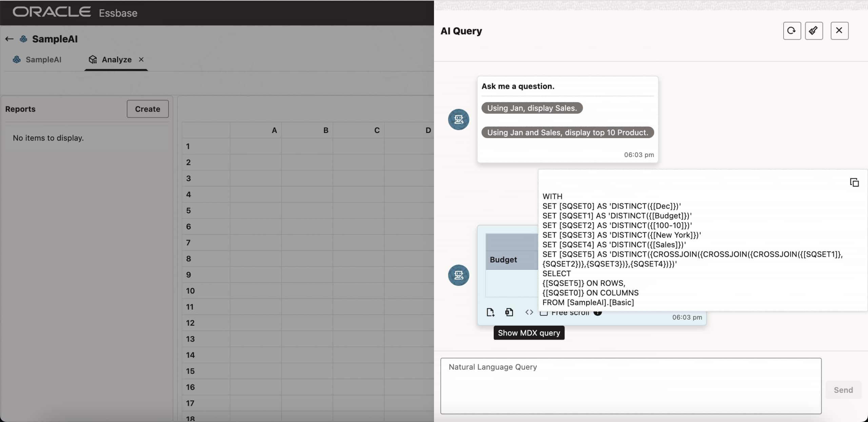Select 'Using Jan and Sales, display top 10 Product.'
Image resolution: width=868 pixels, height=422 pixels.
[x=567, y=132]
